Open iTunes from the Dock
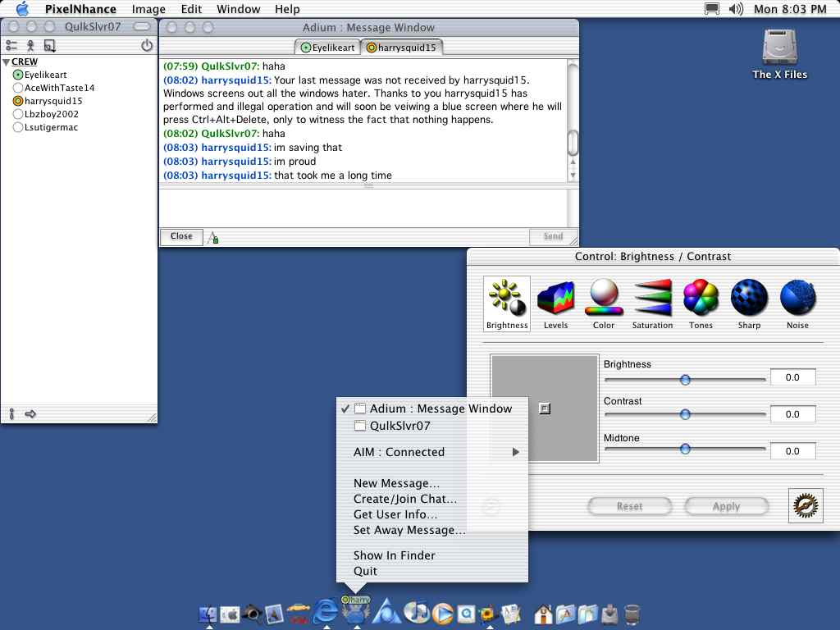This screenshot has height=630, width=840. point(416,612)
